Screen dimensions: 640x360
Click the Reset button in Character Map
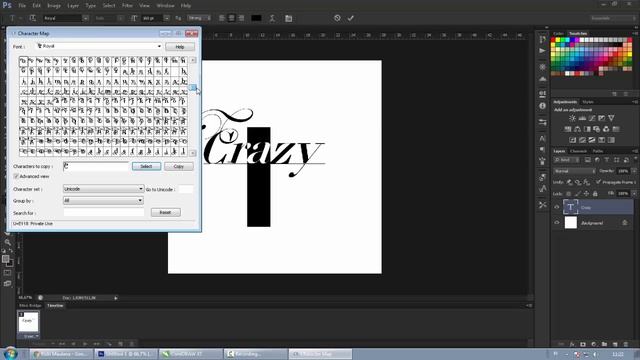[x=165, y=212]
